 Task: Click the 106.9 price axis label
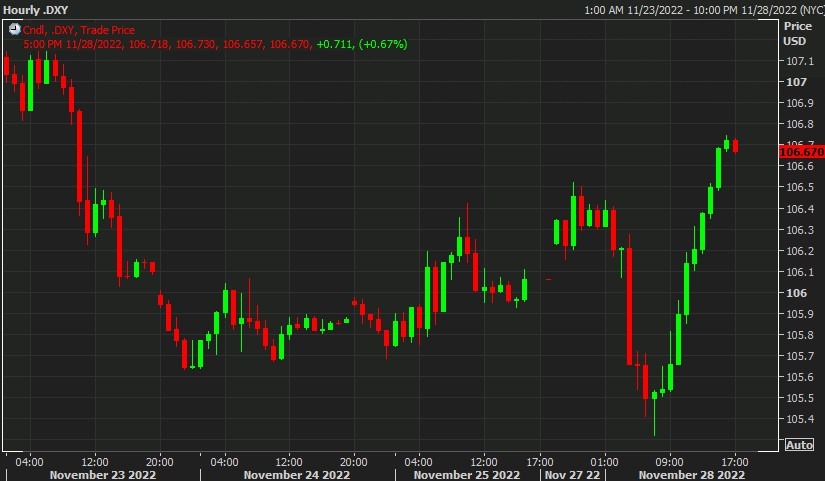[799, 103]
